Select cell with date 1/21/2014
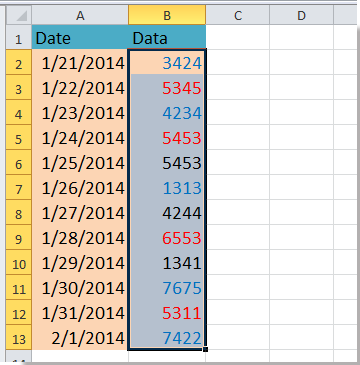The height and width of the screenshot is (365, 360). [x=80, y=62]
